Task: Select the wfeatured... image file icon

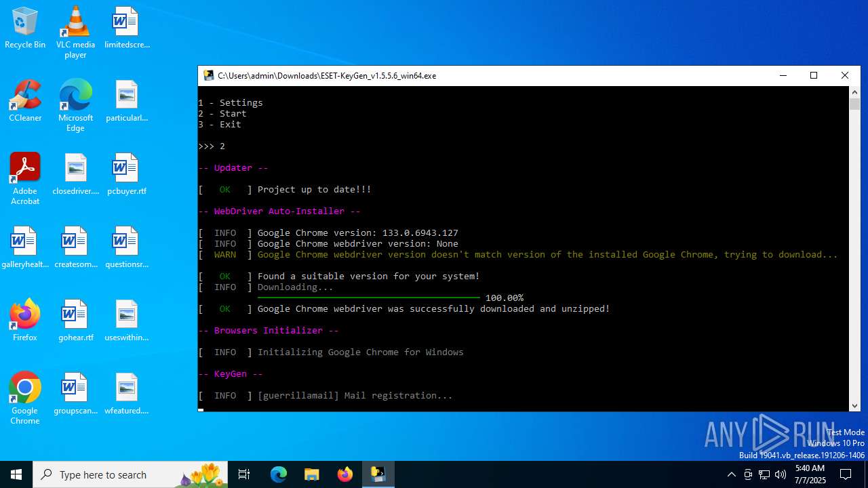Action: coord(126,394)
